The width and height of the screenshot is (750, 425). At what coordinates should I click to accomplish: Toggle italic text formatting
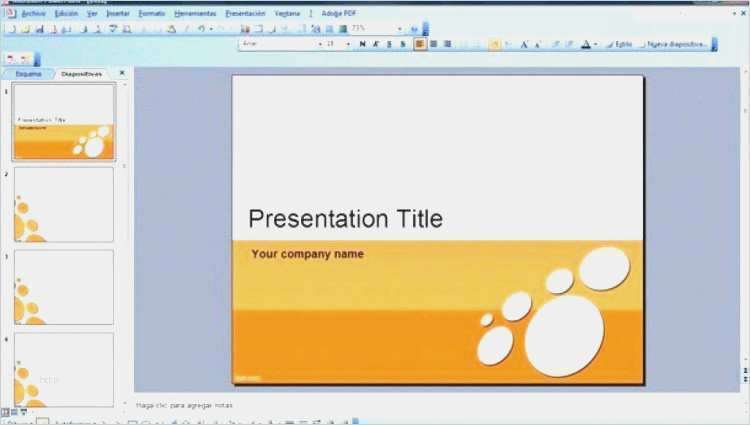[375, 44]
